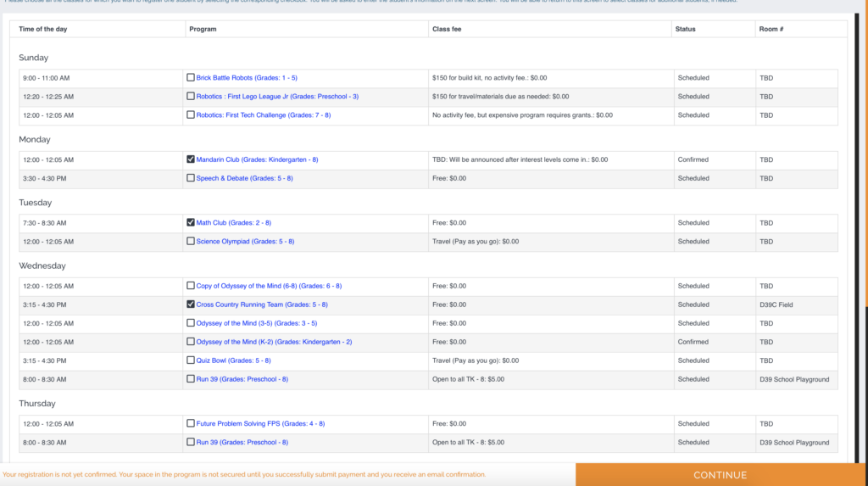
Task: Open Odyssey of the Mind (K-2) link
Action: tap(274, 342)
